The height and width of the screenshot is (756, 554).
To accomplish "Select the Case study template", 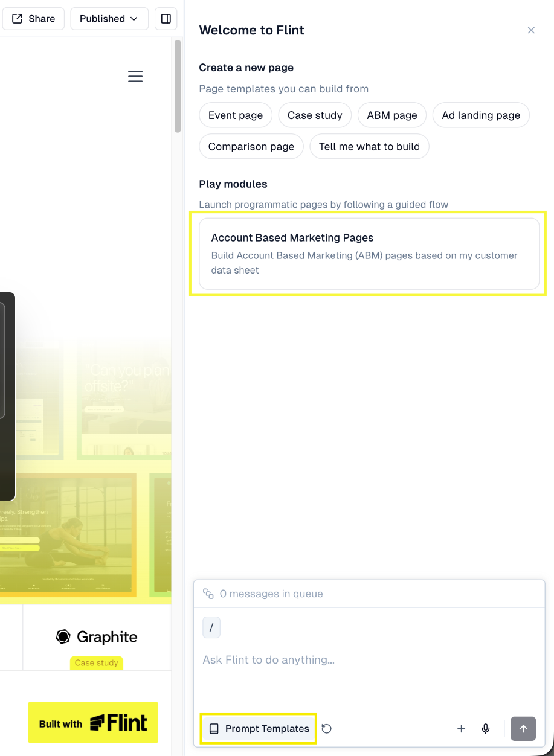I will pyautogui.click(x=315, y=115).
